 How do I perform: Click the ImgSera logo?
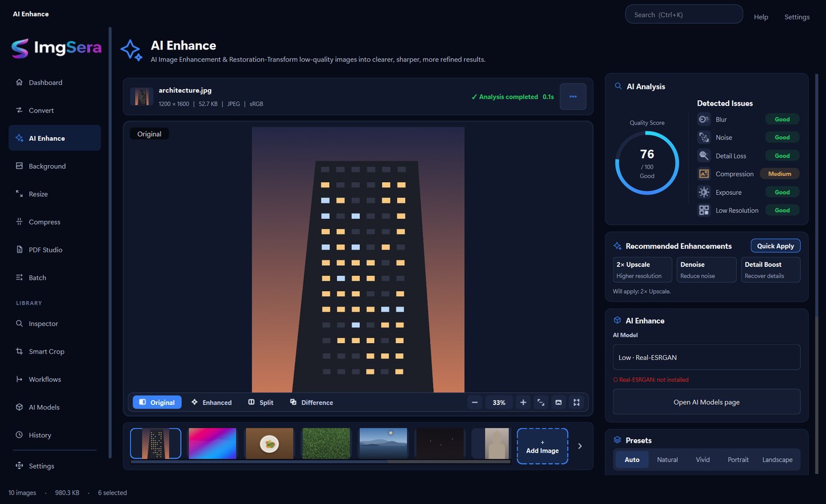pos(57,48)
